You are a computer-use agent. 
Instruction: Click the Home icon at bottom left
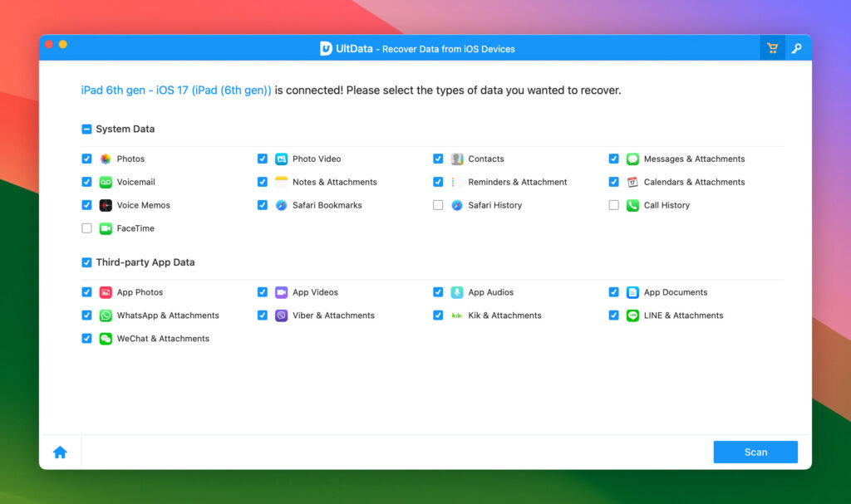pyautogui.click(x=60, y=452)
